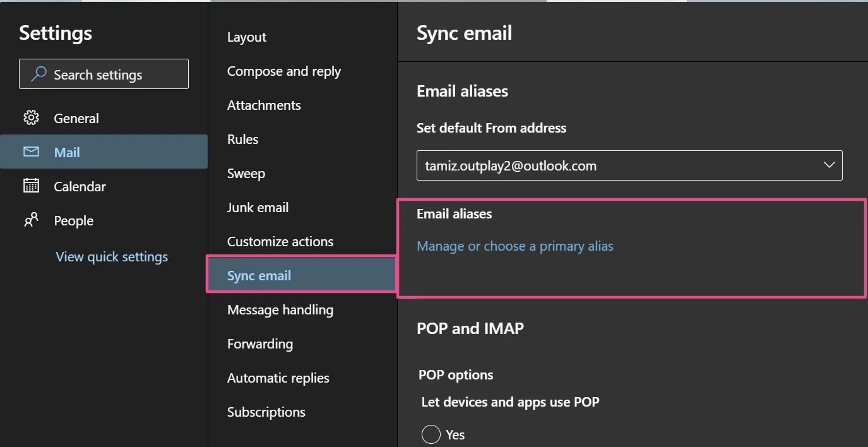Click the search magnifier icon
This screenshot has height=447, width=868.
(x=39, y=74)
